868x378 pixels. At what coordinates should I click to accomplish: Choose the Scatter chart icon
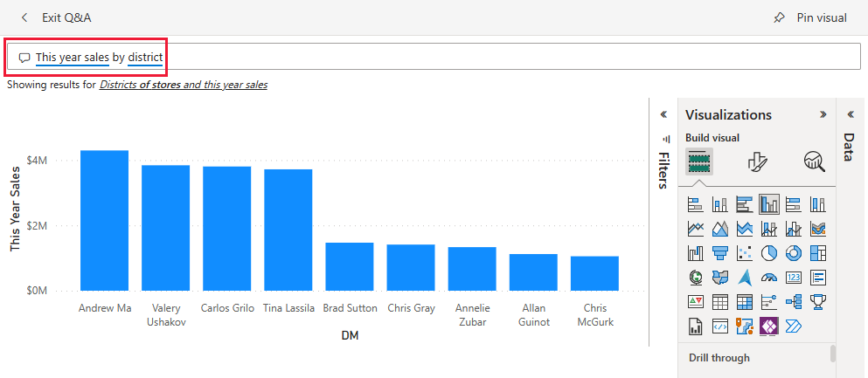[x=745, y=254]
